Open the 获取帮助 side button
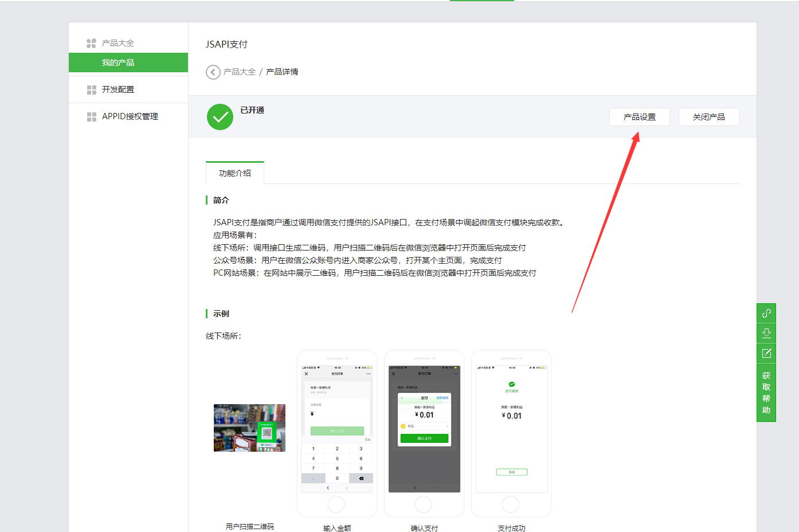The image size is (799, 532). coord(766,393)
